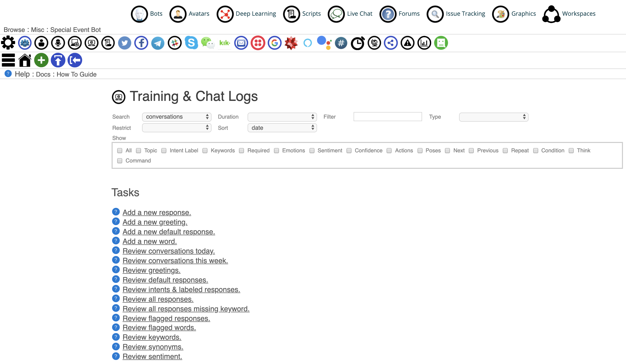Open 'Review flagged responses.' link
The image size is (626, 364).
166,318
